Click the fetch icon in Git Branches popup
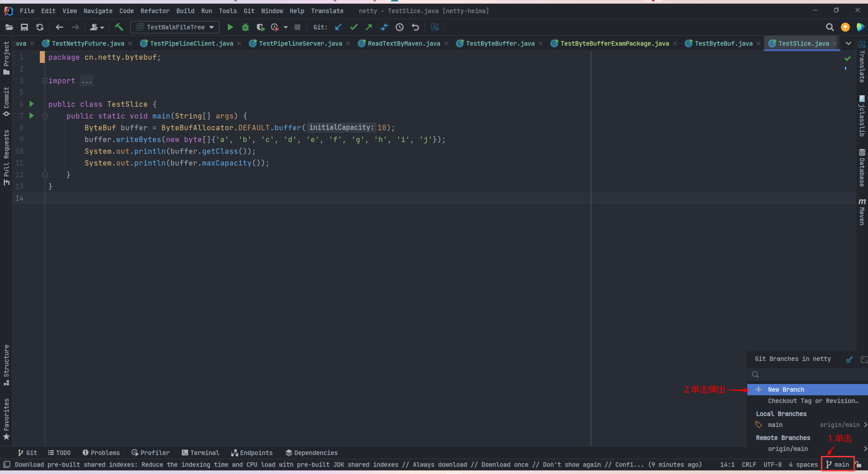This screenshot has width=868, height=474. coord(849,359)
